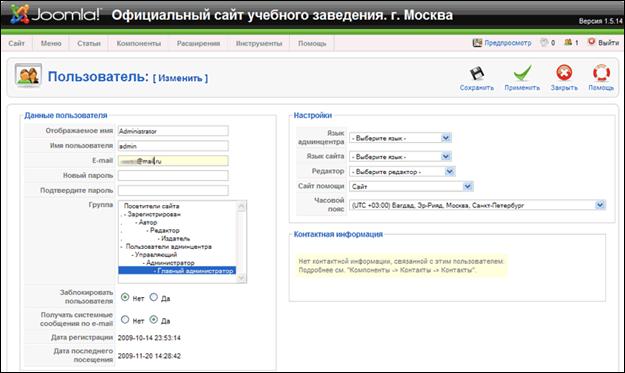Select Главный администратор group
The width and height of the screenshot is (625, 373).
coord(177,271)
